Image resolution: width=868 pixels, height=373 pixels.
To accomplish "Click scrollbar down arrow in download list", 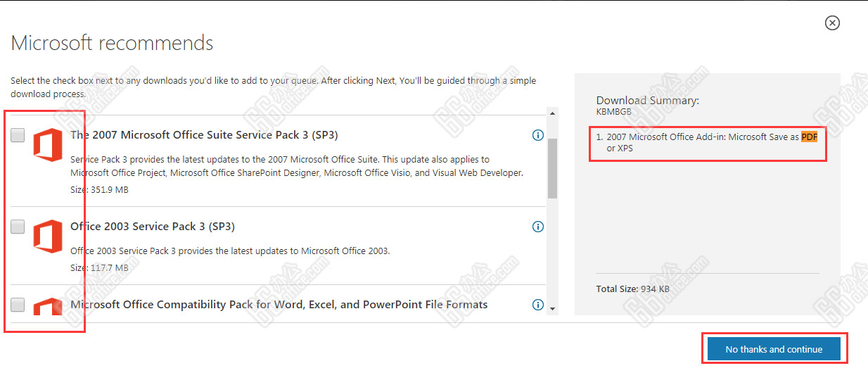I will pyautogui.click(x=552, y=308).
